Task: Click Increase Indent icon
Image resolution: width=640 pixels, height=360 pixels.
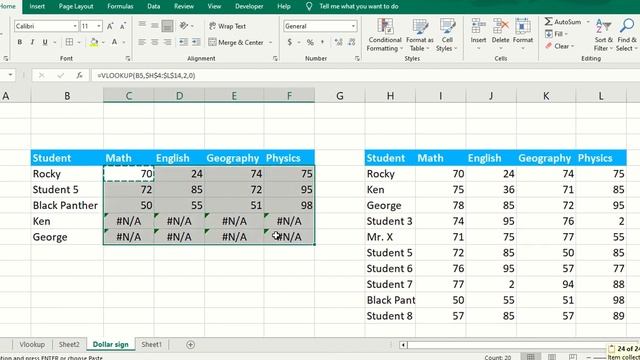Action: [x=196, y=42]
